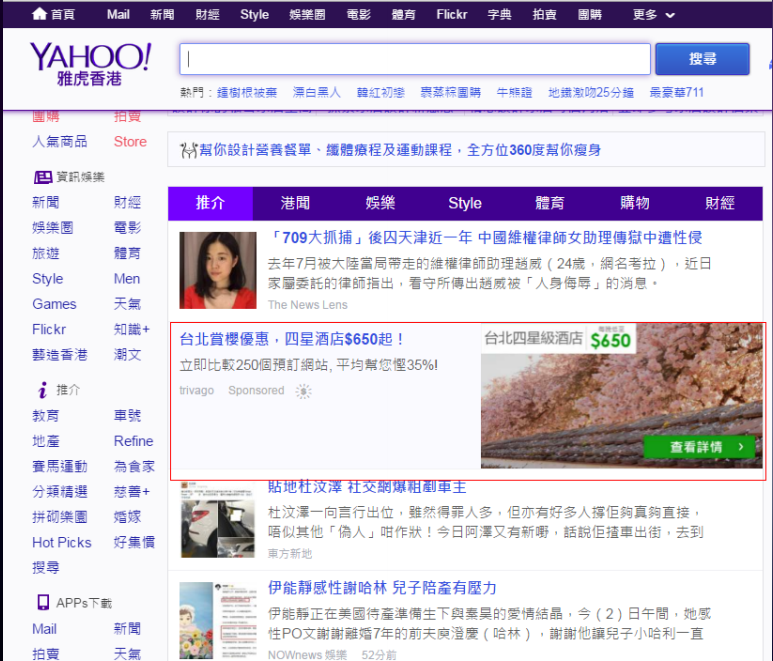This screenshot has width=773, height=661.
Task: Switch to the 港聞 news tab
Action: click(x=295, y=203)
